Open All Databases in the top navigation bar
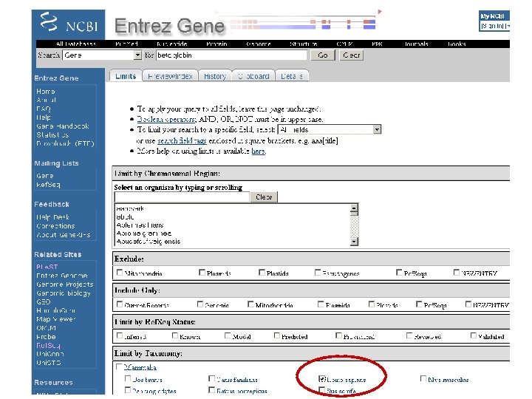The height and width of the screenshot is (399, 532). pos(76,44)
